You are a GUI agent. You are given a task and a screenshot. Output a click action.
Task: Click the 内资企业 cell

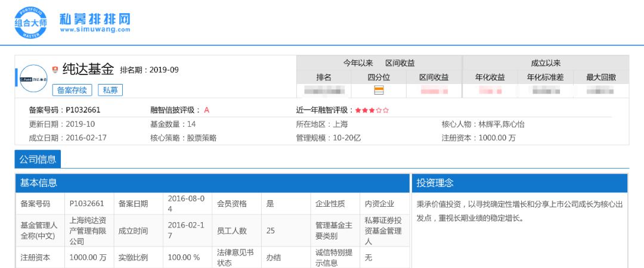[385, 204]
